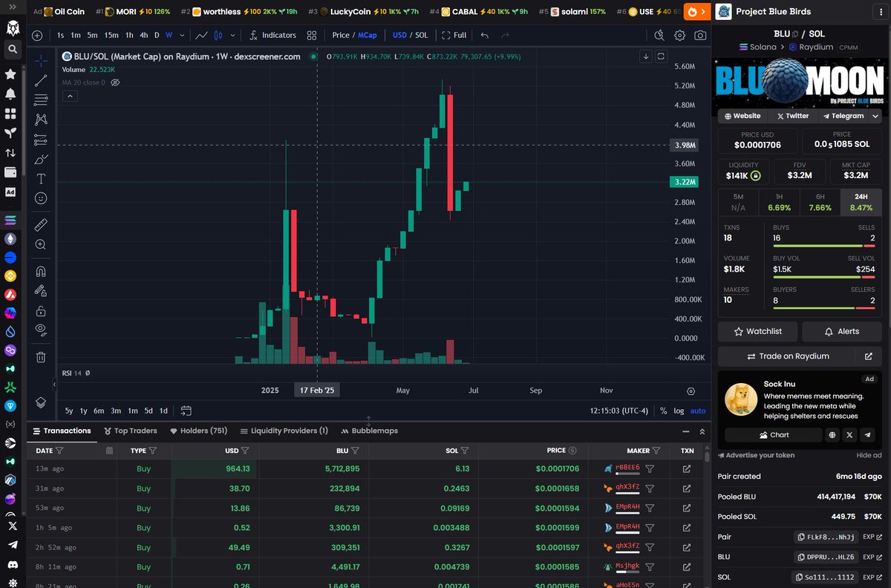Open the TYPE column filter

[152, 450]
